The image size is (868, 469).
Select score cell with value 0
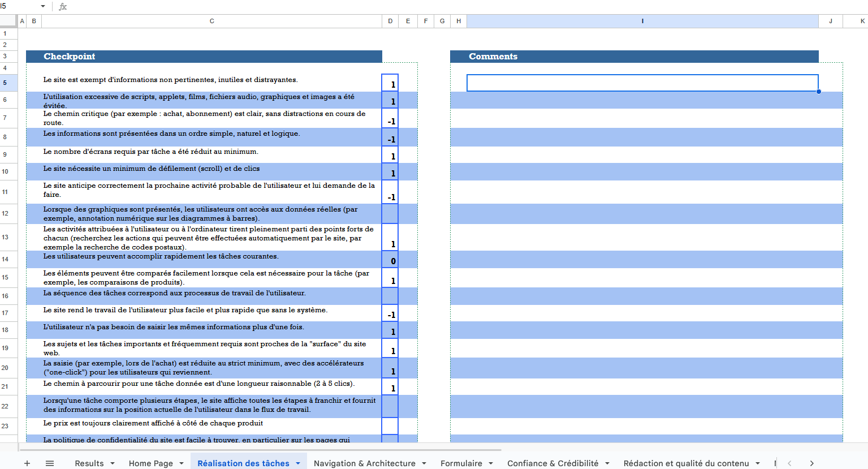pyautogui.click(x=390, y=260)
